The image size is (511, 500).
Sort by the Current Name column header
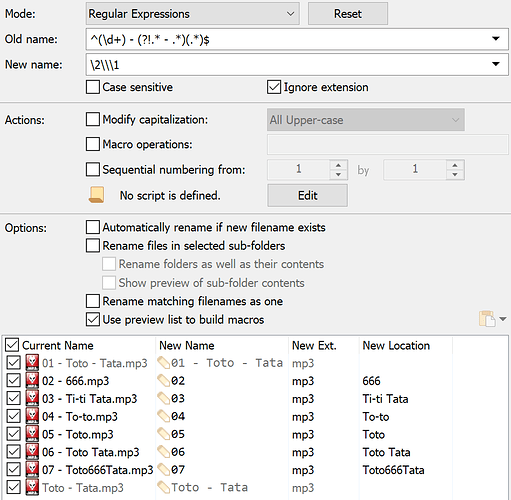[57, 345]
